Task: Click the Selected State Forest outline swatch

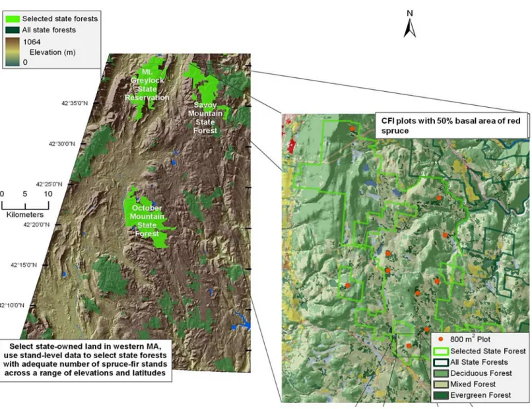Action: (441, 351)
